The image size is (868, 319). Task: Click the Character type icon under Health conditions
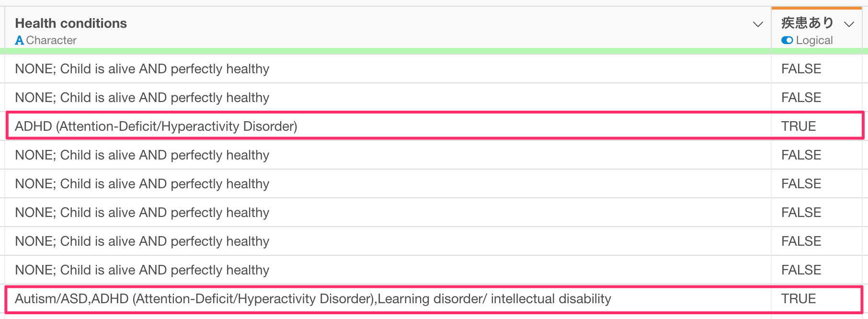point(19,40)
